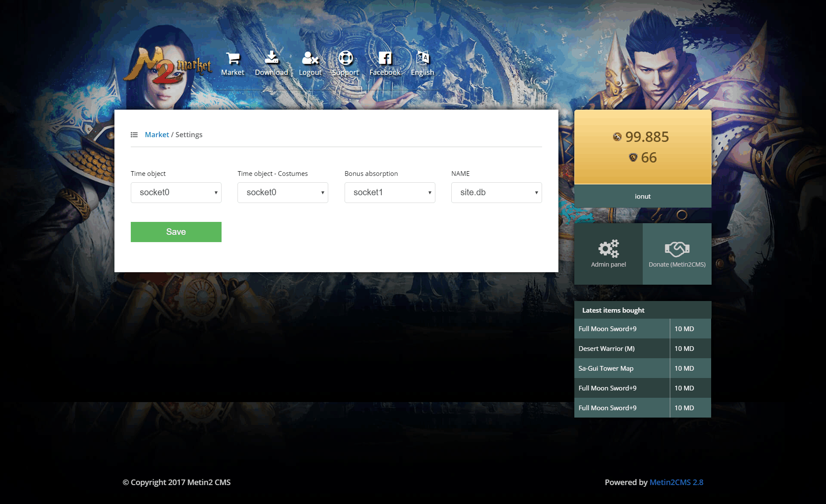This screenshot has width=826, height=504.
Task: Click the list icon beside breadcrumb
Action: click(134, 135)
